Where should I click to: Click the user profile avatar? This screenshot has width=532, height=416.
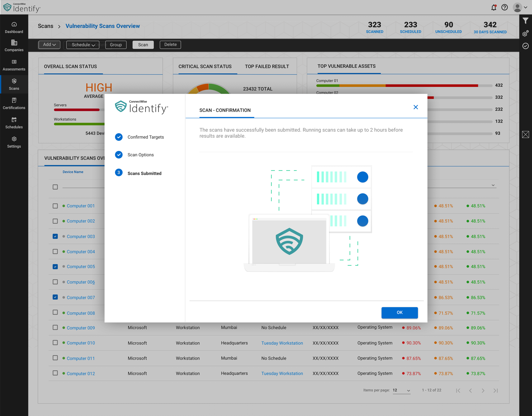[517, 7]
